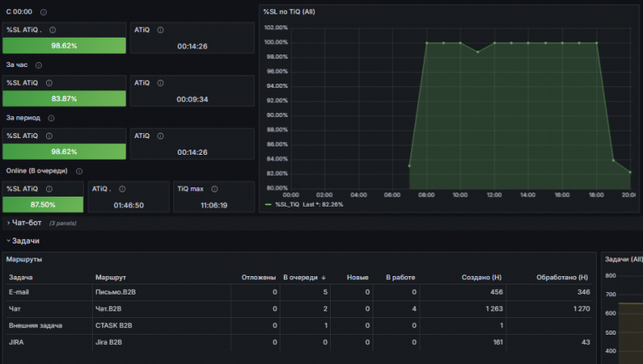The height and width of the screenshot is (364, 643).
Task: Click 83.87% green gauge bar
Action: coord(64,99)
